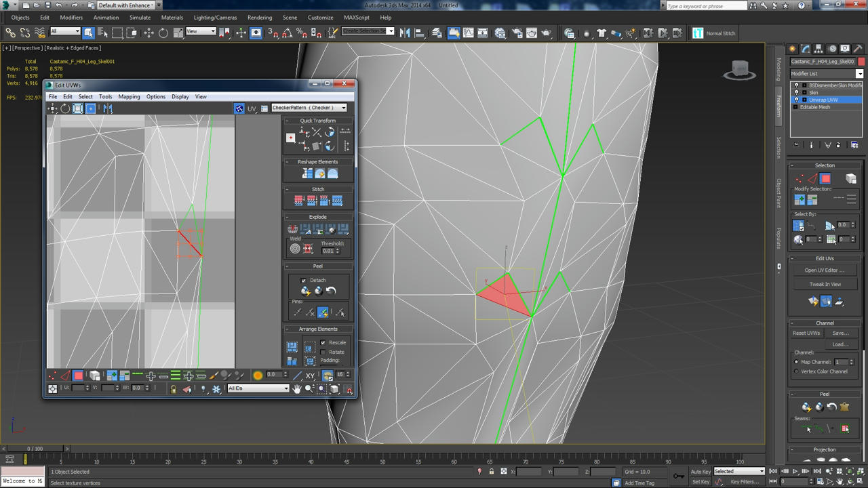The image size is (868, 488).
Task: Open the MAXScript main menu
Action: pos(357,18)
